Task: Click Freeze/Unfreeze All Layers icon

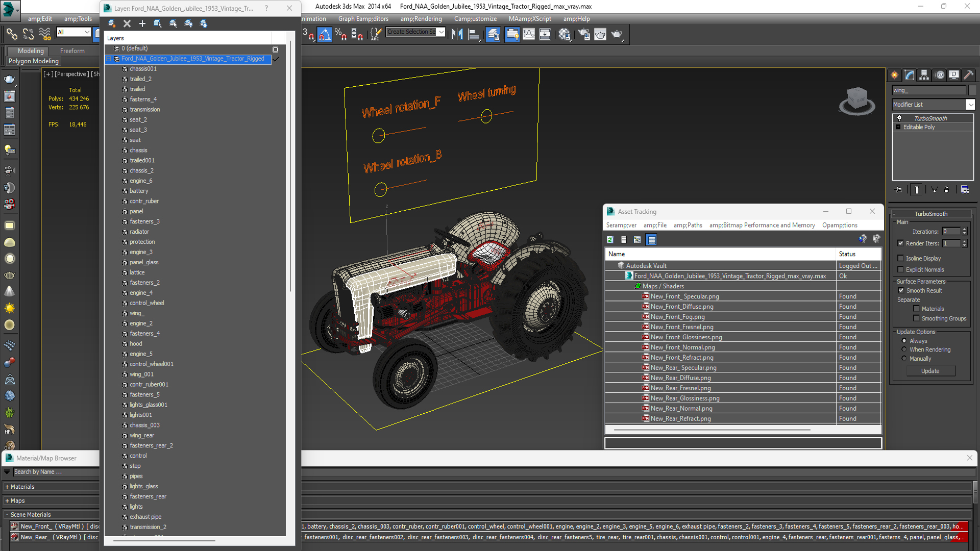Action: [204, 23]
